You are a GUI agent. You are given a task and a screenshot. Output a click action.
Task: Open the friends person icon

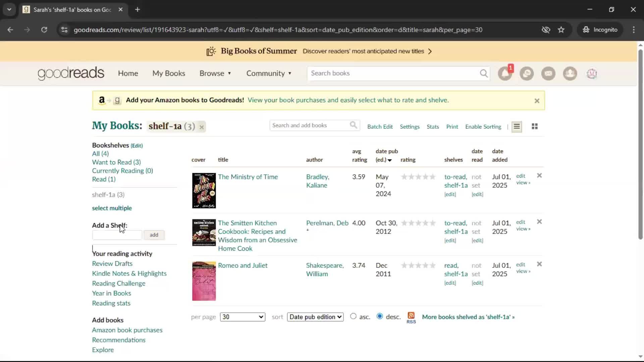(570, 73)
